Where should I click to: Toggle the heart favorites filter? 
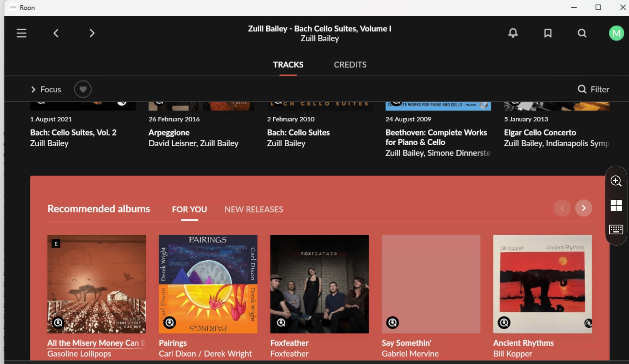tap(83, 89)
